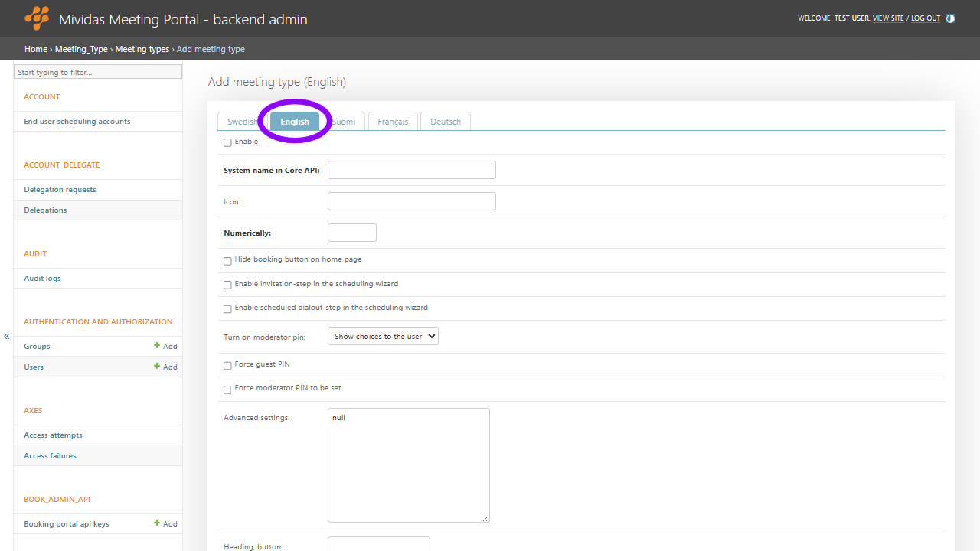The image size is (980, 551).
Task: Focus the sidebar filter search box
Action: pos(98,72)
